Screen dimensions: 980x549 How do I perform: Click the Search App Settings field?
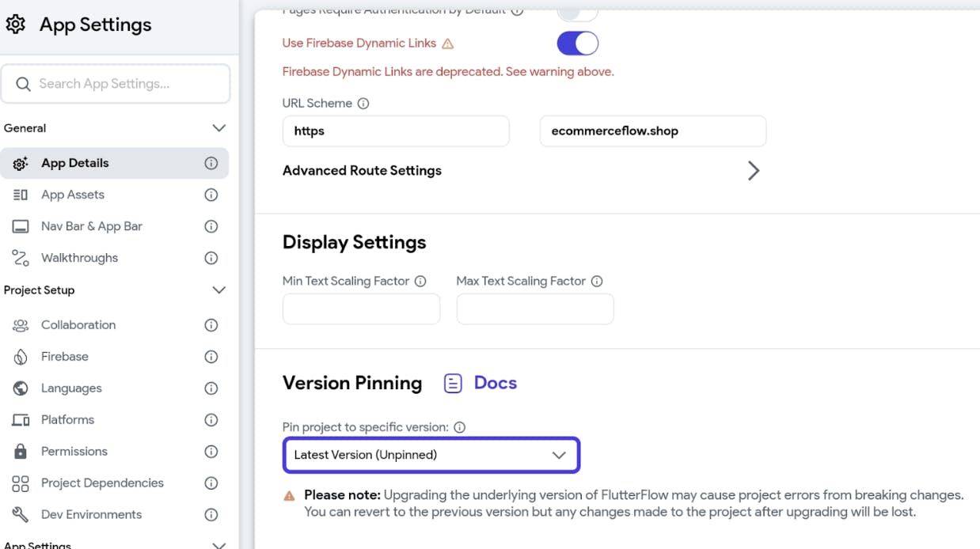(116, 84)
